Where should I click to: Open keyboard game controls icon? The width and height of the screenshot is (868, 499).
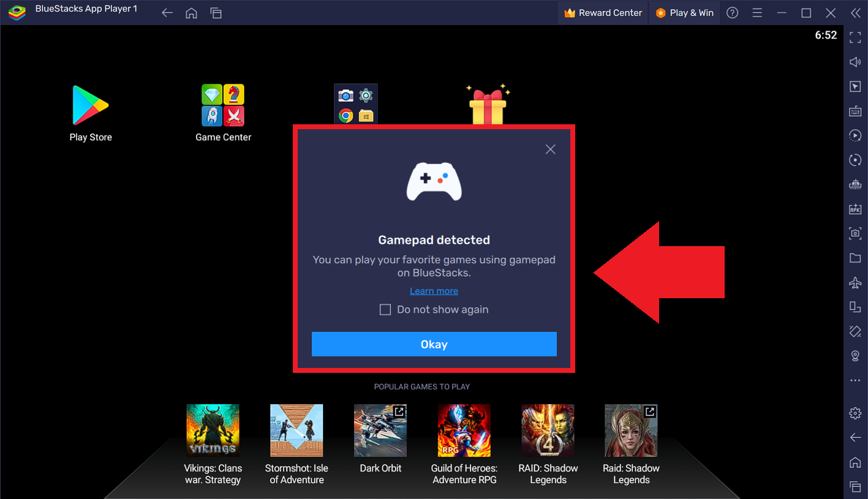point(855,111)
